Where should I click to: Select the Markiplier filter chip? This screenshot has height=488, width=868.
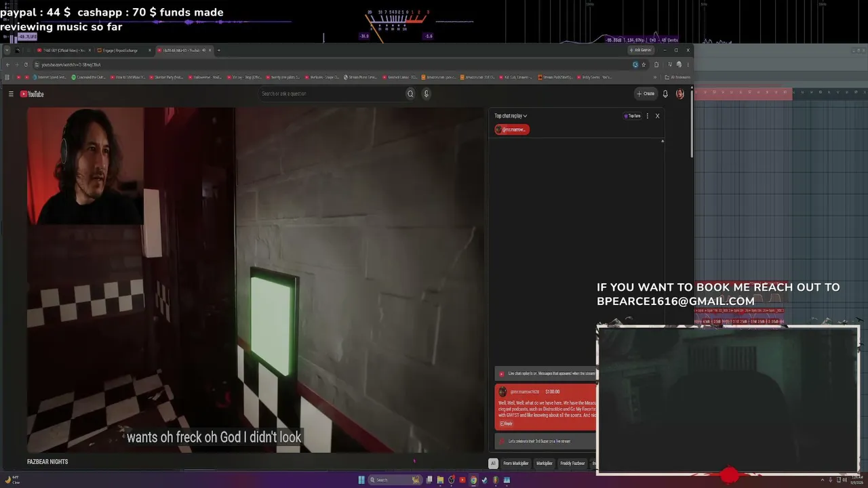pos(545,464)
